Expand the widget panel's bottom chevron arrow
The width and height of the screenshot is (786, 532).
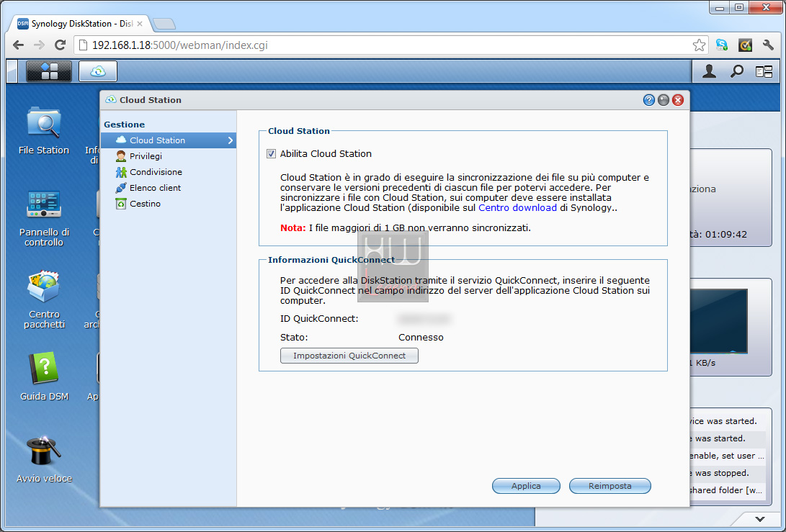point(760,519)
